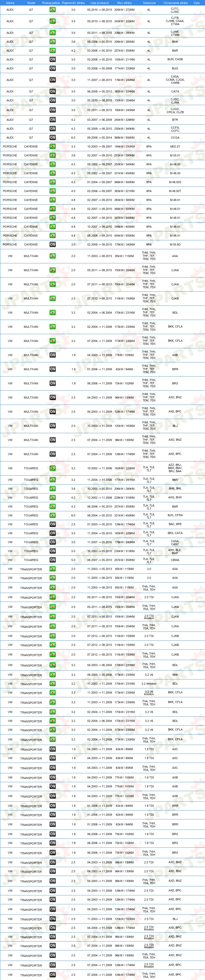Image resolution: width=205 pixels, height=980 pixels.
Task: Click the diesel ON icon in the Multivan BLJ row
Action: pyautogui.click(x=52, y=426)
